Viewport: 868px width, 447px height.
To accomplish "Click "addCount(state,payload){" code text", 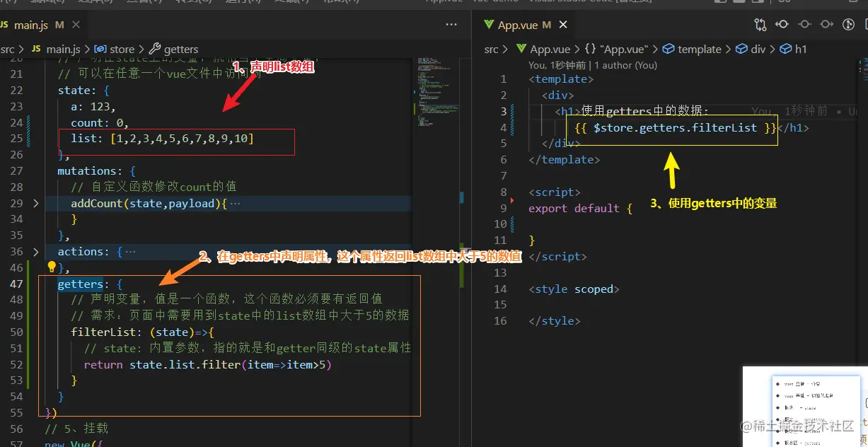I will point(149,203).
